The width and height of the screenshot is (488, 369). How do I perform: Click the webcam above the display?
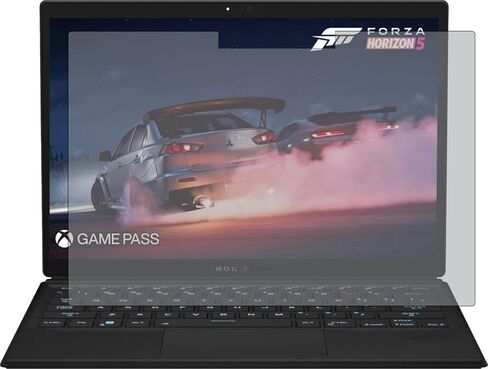228,9
